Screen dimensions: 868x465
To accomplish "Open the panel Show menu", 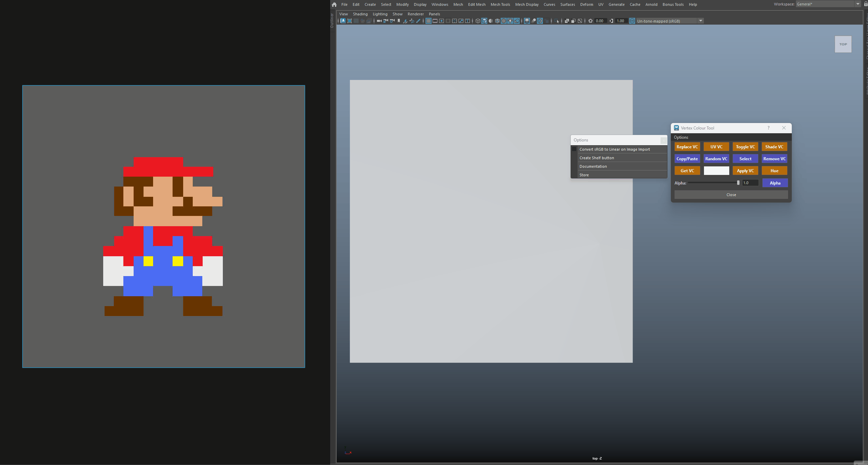I will click(x=397, y=14).
